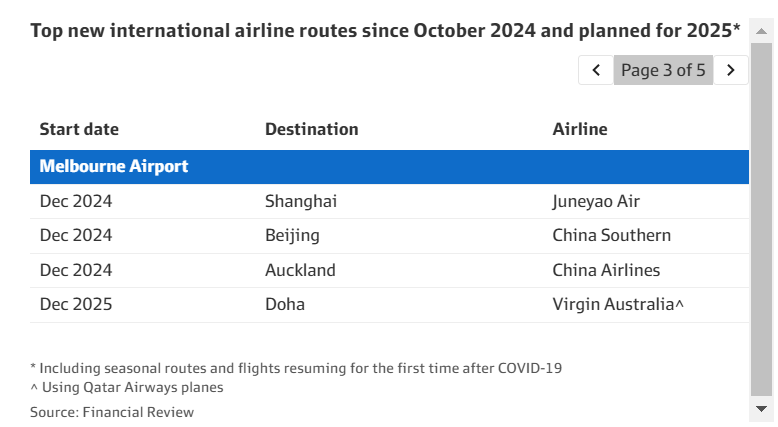Click the vertical scrollbar thumb
This screenshot has height=427, width=778.
tap(762, 220)
